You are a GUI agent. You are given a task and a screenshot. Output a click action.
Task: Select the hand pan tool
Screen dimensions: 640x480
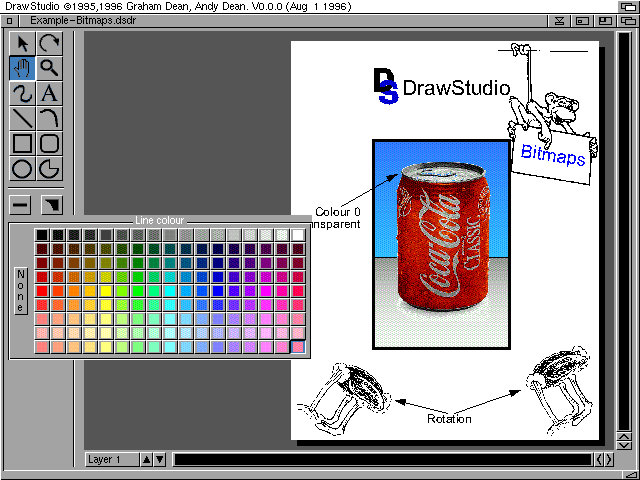22,68
